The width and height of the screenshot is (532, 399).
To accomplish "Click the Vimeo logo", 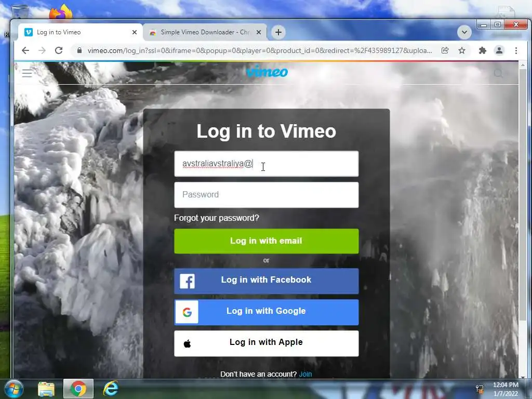I will click(267, 72).
